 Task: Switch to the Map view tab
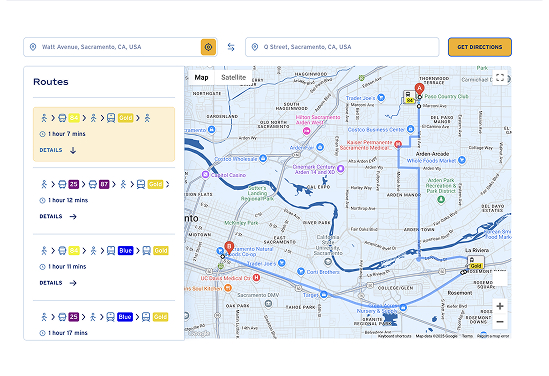(x=201, y=77)
